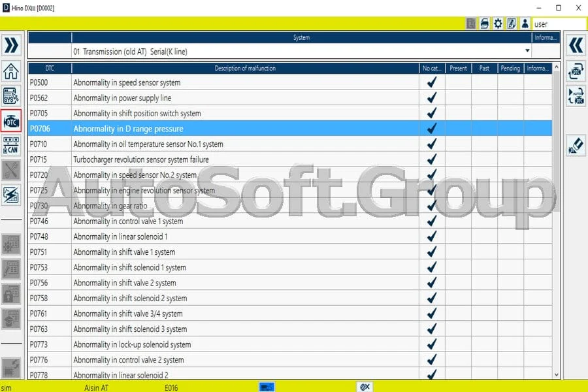Image resolution: width=588 pixels, height=392 pixels.
Task: Select 'Abnormality in power supply line' row
Action: [290, 97]
